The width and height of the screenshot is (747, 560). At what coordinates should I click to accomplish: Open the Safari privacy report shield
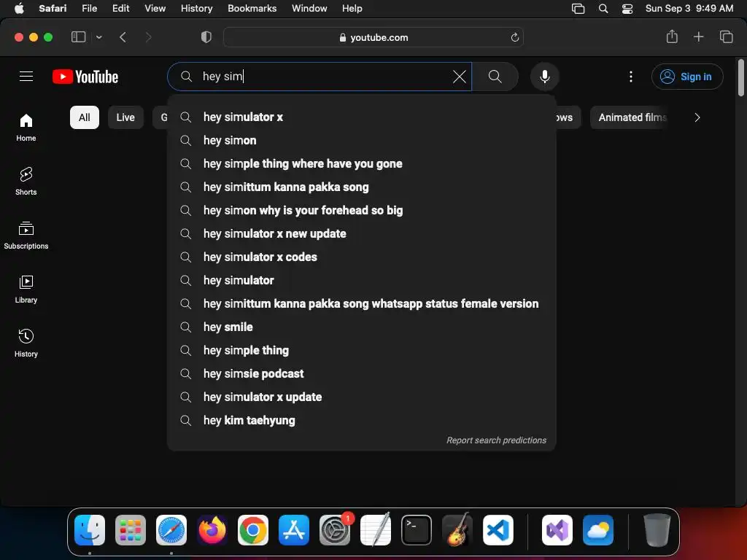point(206,37)
